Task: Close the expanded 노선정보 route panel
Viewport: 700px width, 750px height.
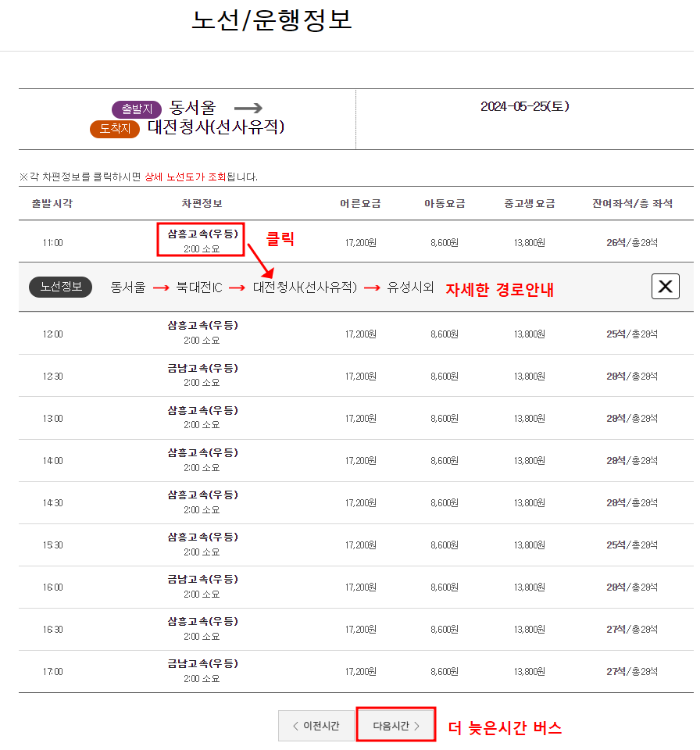Action: pyautogui.click(x=665, y=286)
